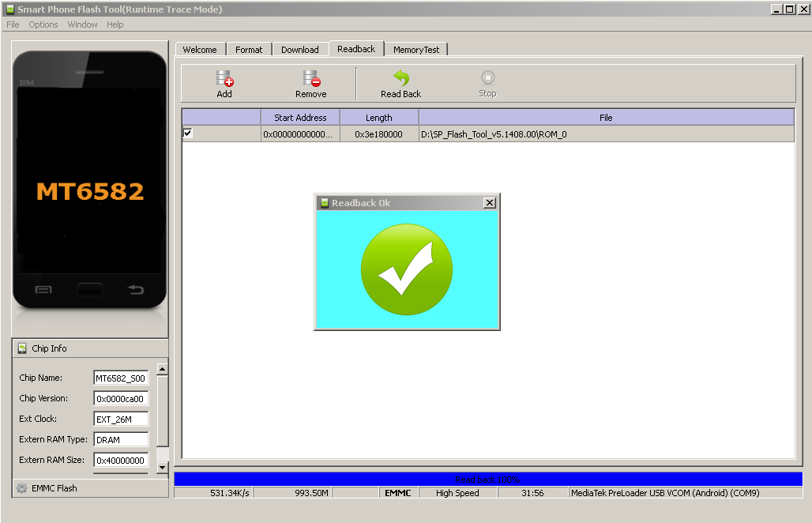The width and height of the screenshot is (812, 523).
Task: Close the Readback Ok dialog
Action: coord(490,203)
